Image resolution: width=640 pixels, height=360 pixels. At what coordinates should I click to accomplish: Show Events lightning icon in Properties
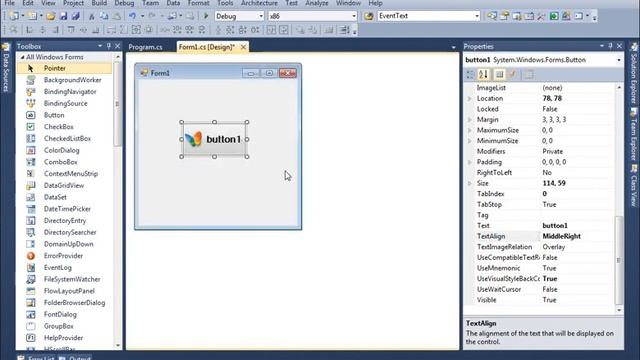click(512, 74)
